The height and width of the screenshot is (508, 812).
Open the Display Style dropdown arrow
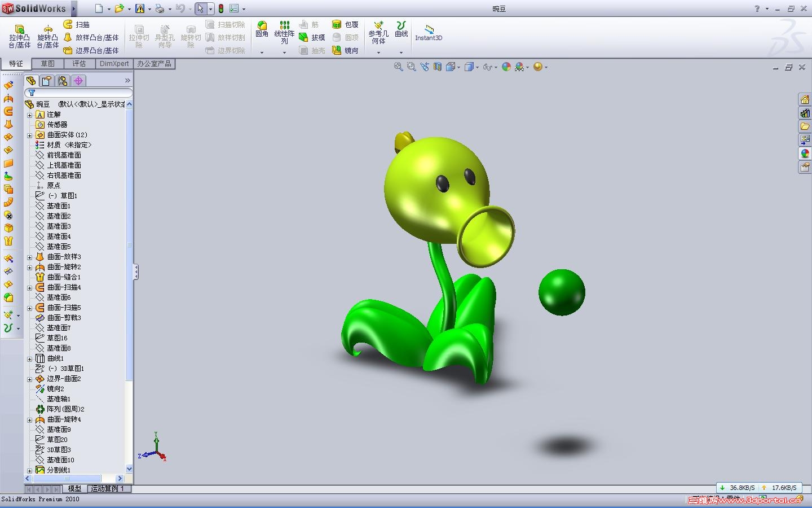[477, 67]
